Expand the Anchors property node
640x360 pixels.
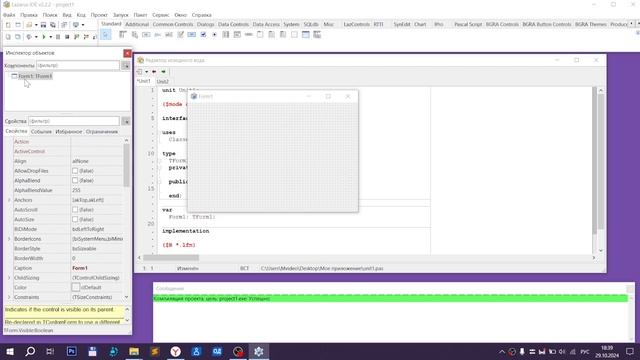[x=9, y=200]
